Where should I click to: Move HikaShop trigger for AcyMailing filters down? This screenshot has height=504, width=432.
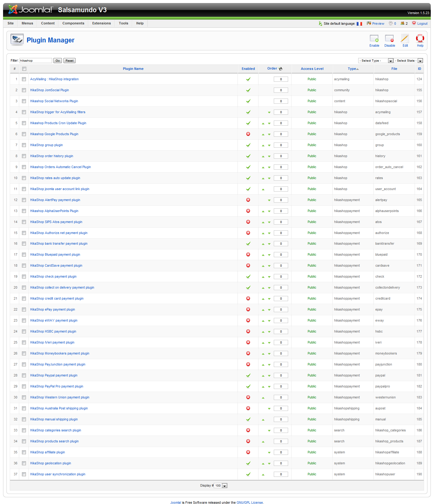[x=269, y=113]
